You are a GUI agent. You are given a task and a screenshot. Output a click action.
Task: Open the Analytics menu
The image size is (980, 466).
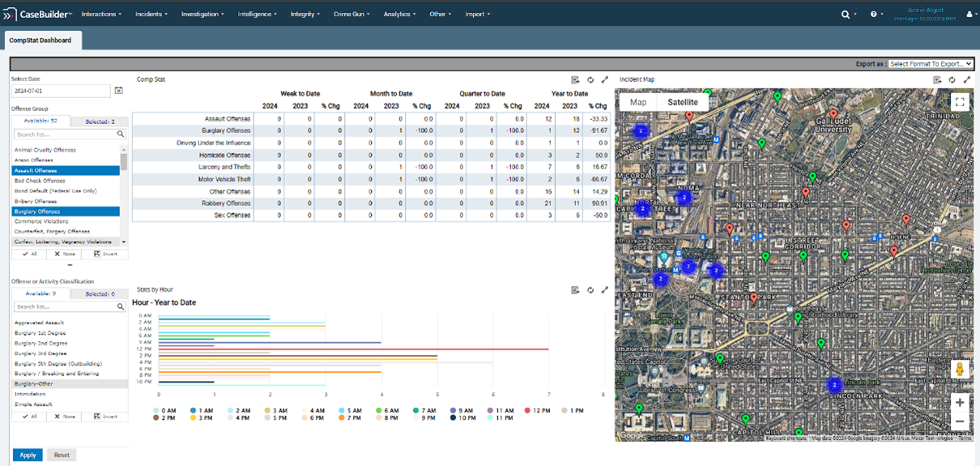tap(399, 14)
